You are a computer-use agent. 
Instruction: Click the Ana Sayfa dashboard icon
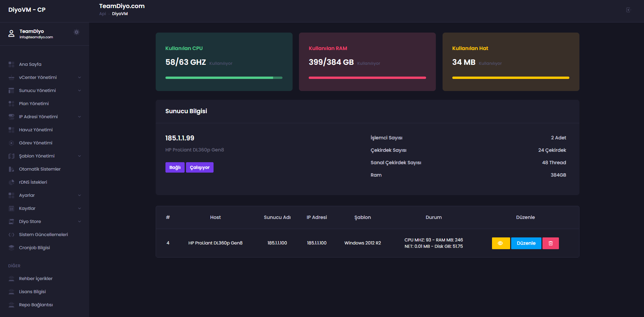11,64
